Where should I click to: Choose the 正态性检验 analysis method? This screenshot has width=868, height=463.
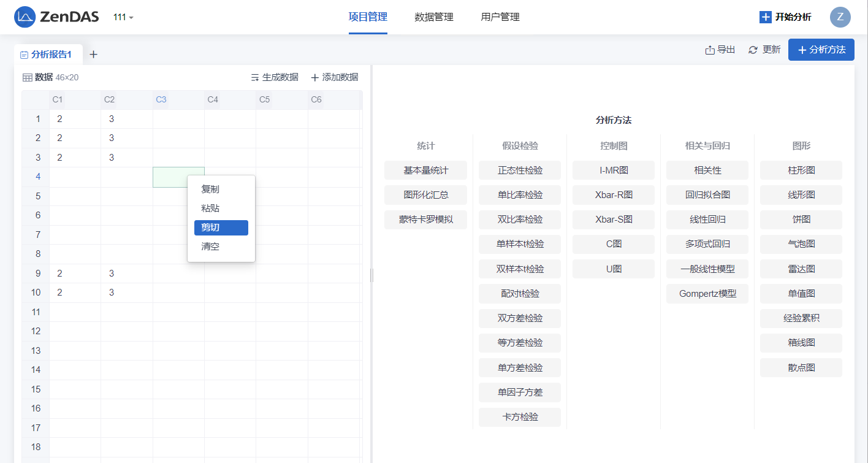click(x=520, y=170)
